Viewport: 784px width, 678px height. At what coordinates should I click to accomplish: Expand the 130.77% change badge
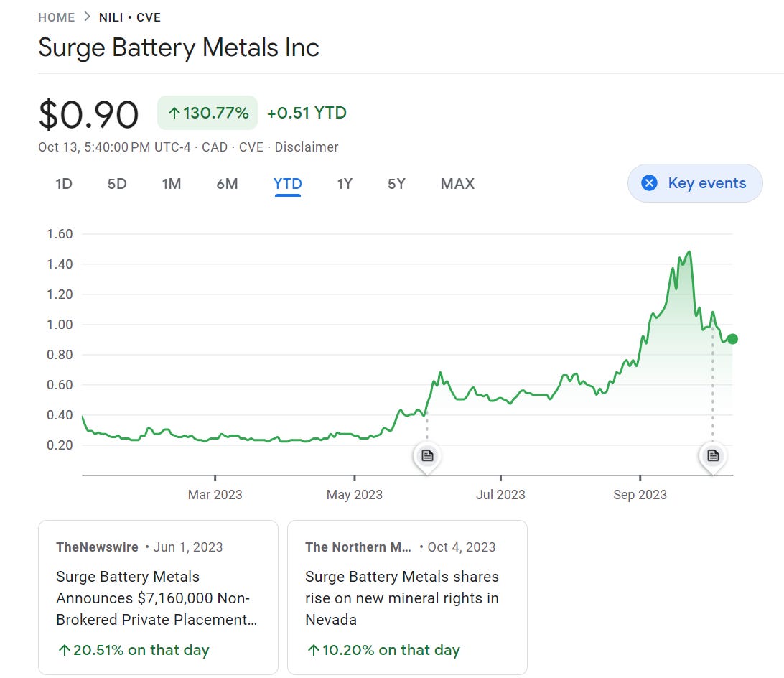pyautogui.click(x=207, y=113)
